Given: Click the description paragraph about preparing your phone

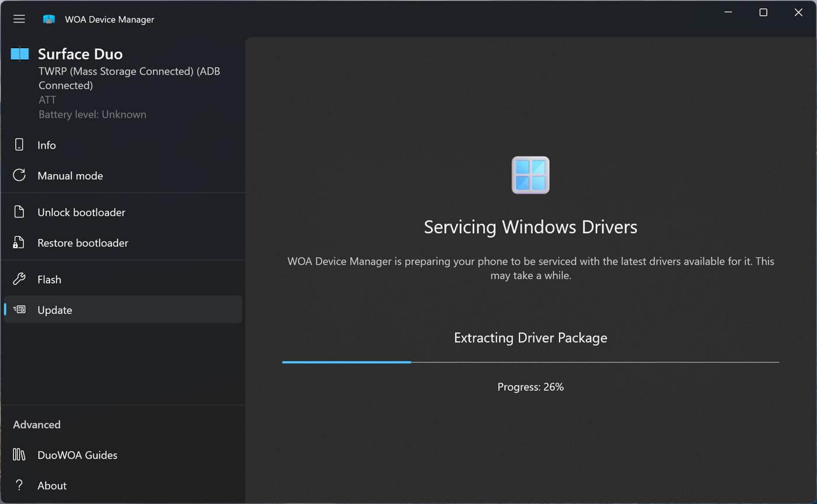Looking at the screenshot, I should 530,268.
